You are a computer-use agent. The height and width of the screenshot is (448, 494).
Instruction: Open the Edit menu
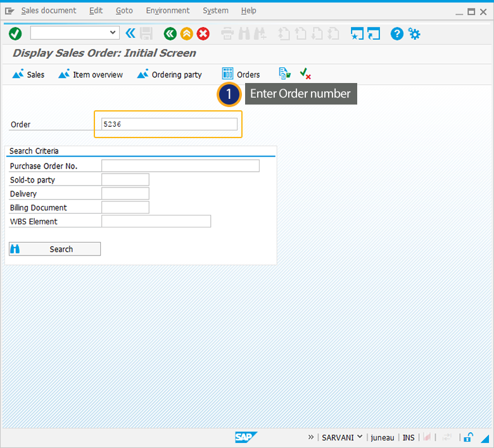tap(96, 11)
